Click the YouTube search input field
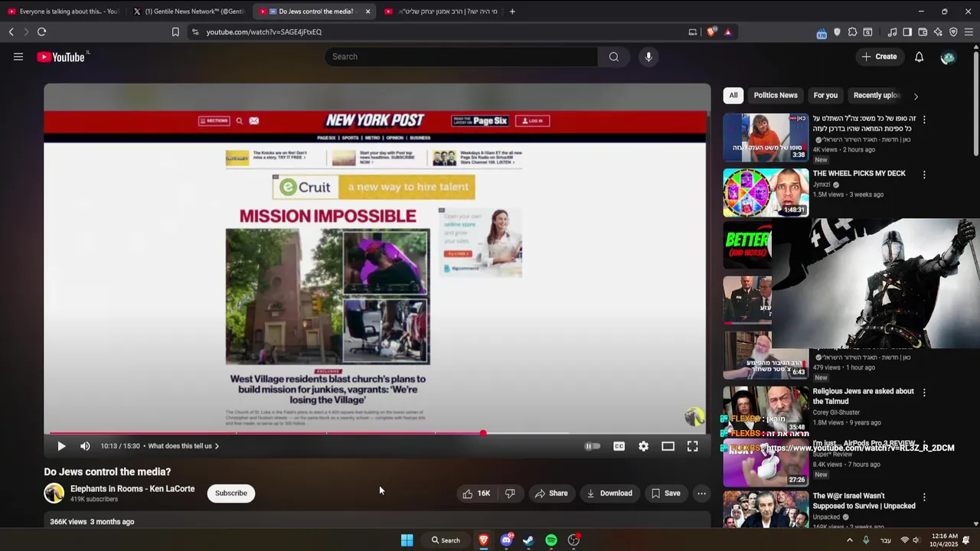Screen dimensions: 980x551 [462, 57]
